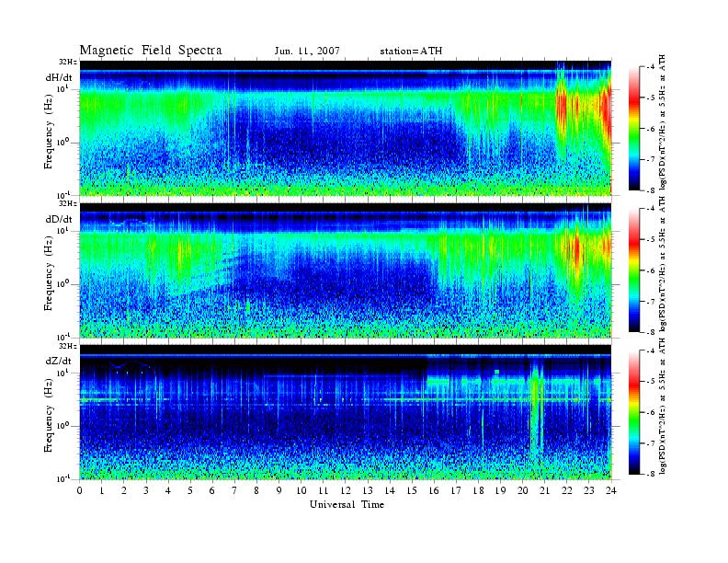Click the middle panel color scale bar

634,270
